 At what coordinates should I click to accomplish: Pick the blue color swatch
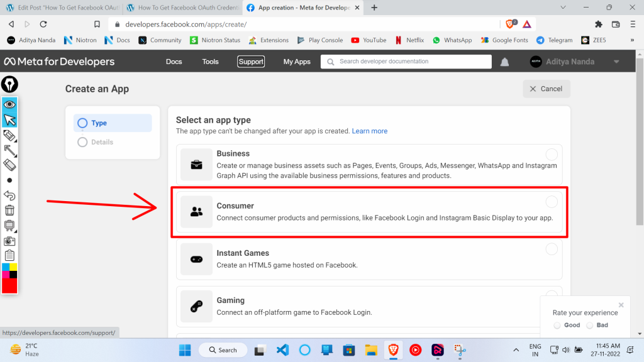(x=6, y=267)
